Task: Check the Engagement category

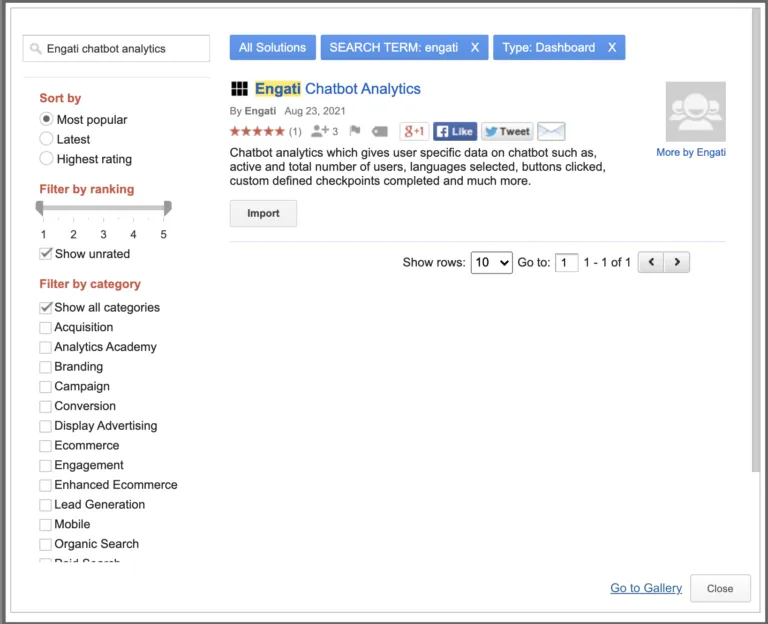Action: 45,465
